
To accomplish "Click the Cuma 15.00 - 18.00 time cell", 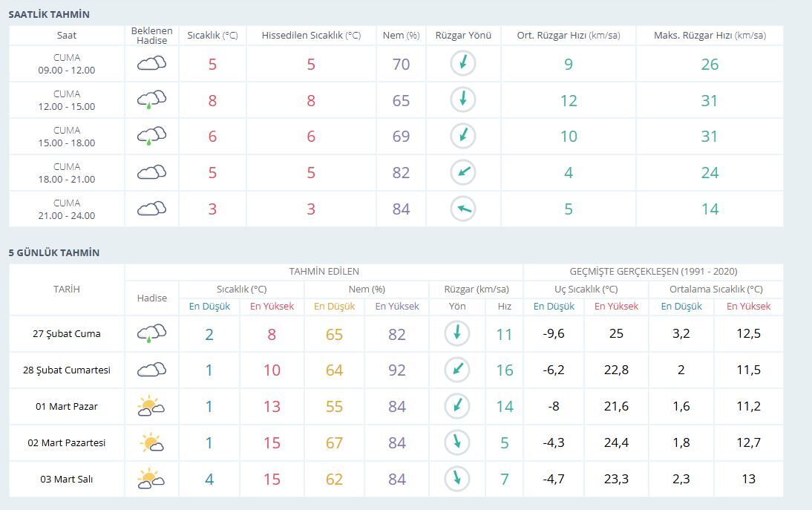I will [x=67, y=136].
